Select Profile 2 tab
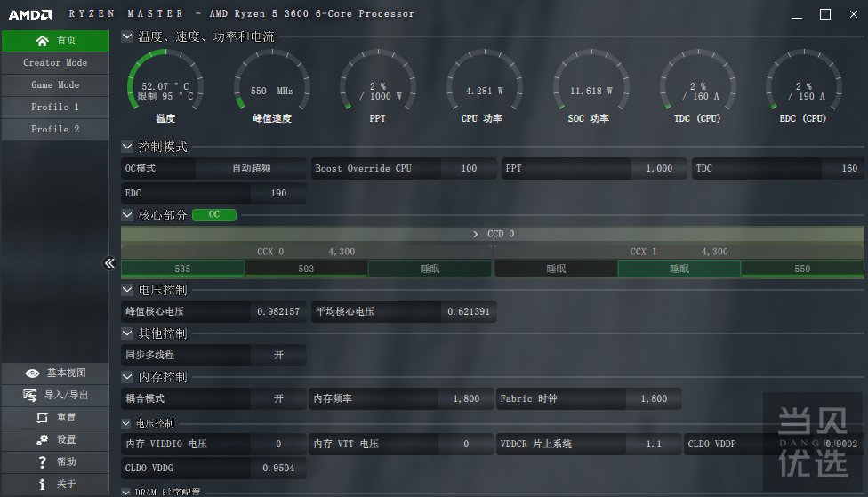 pos(55,129)
